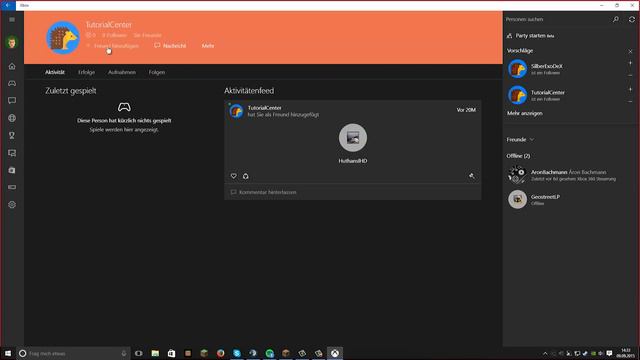This screenshot has width=640, height=360.
Task: Remove TutorialCenter suggestion with minus icon
Action: pyautogui.click(x=630, y=101)
